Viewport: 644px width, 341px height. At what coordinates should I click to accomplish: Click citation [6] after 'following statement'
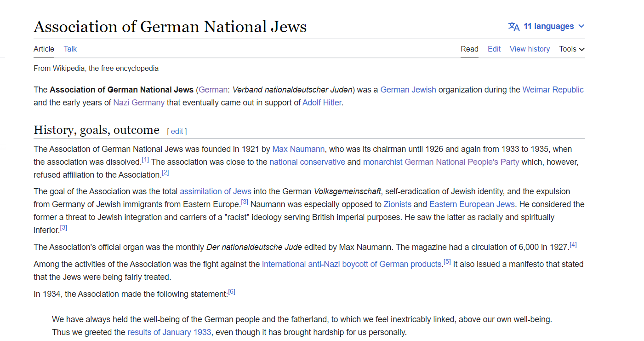tap(232, 292)
